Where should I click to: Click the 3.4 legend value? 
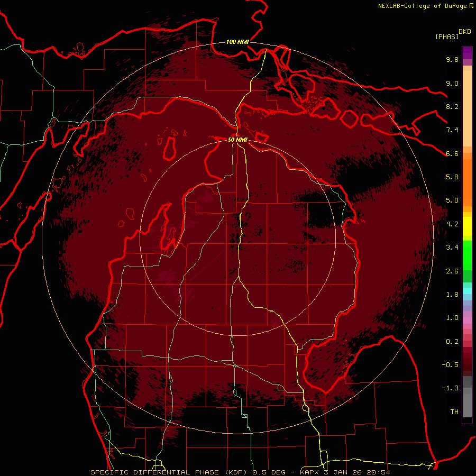452,247
